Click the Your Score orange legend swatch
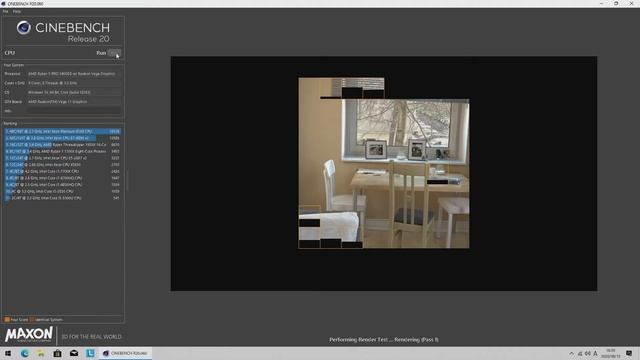 tap(7, 320)
